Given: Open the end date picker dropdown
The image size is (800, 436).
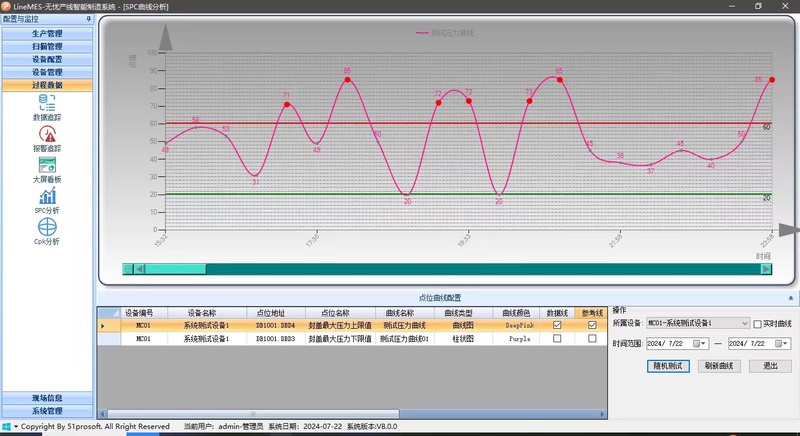Looking at the screenshot, I should click(785, 343).
